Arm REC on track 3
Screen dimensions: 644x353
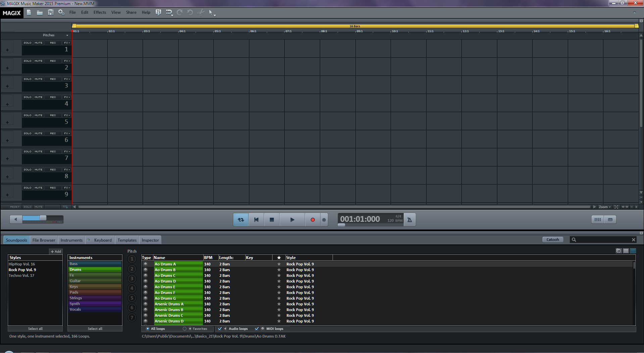(53, 79)
